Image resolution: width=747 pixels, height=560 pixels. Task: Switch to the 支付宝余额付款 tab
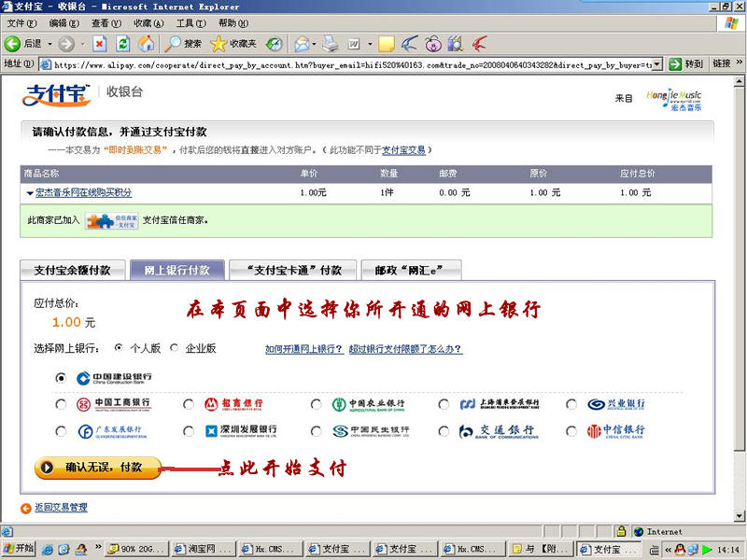(73, 270)
